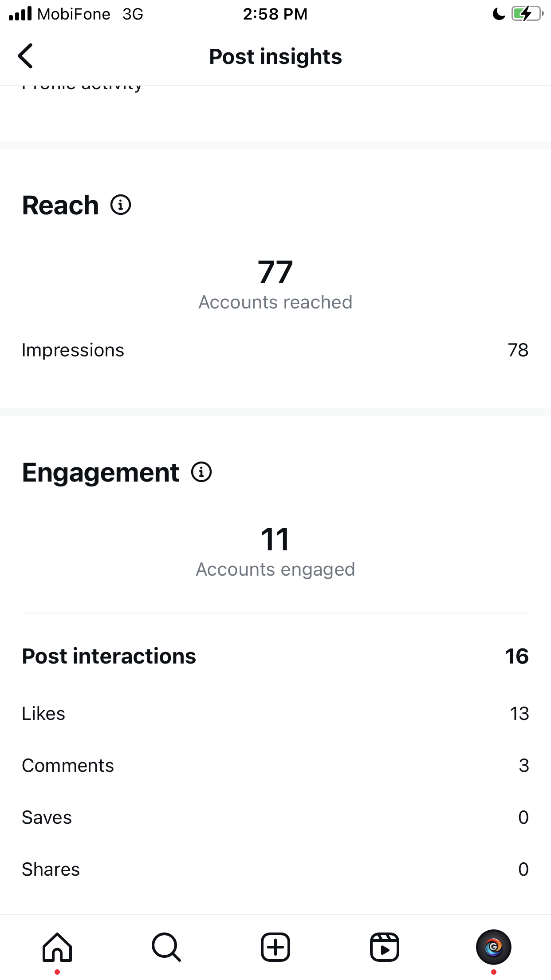Screen dimensions: 551x980
Task: Open the Reach info icon
Action: click(121, 205)
